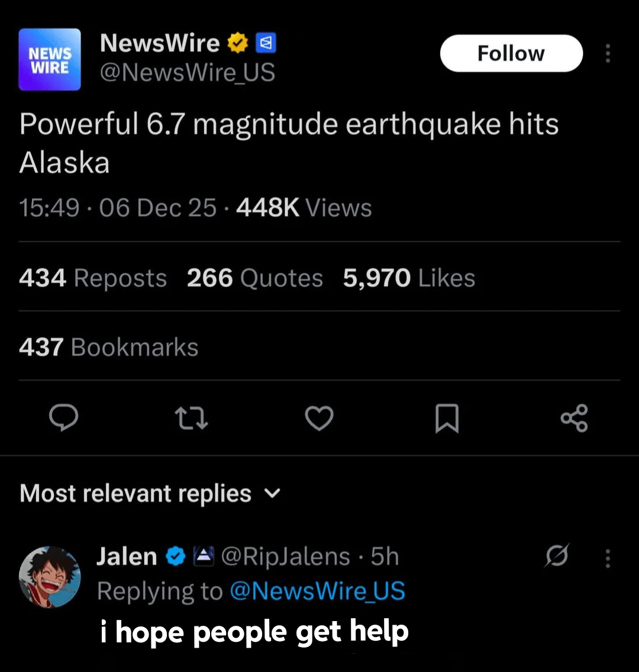Click the blue affiliate badge beside NewsWire
The image size is (639, 672).
(264, 43)
